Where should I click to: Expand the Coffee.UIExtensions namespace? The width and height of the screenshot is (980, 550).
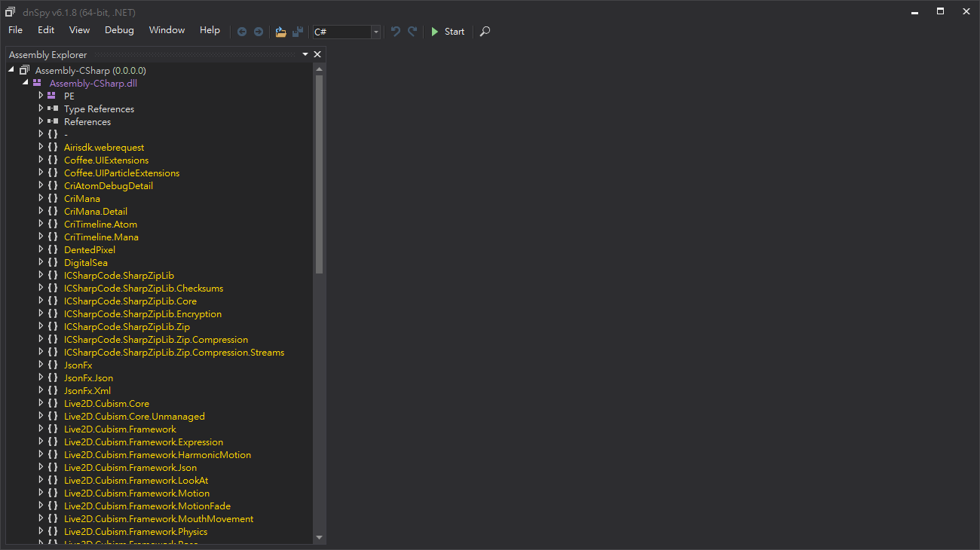coord(41,160)
